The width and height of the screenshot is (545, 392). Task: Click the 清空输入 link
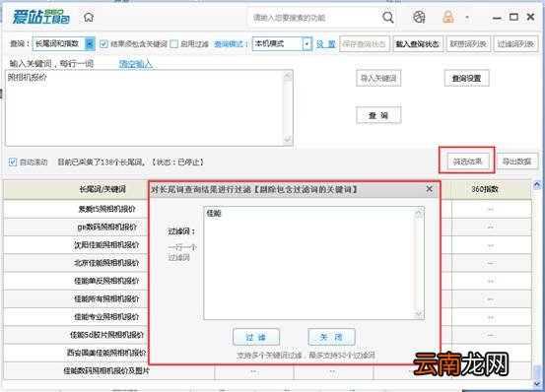(136, 64)
